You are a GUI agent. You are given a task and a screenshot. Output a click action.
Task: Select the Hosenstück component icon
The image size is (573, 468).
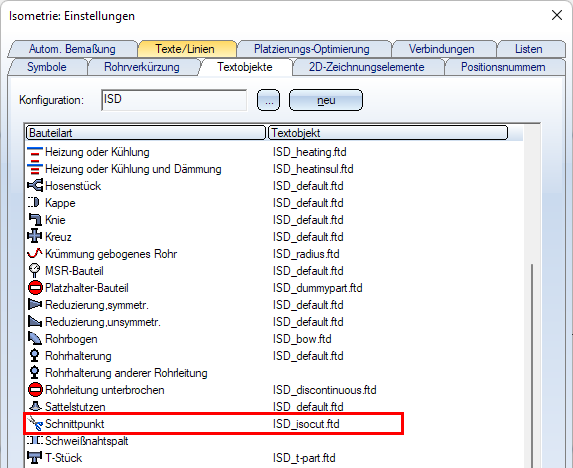35,186
